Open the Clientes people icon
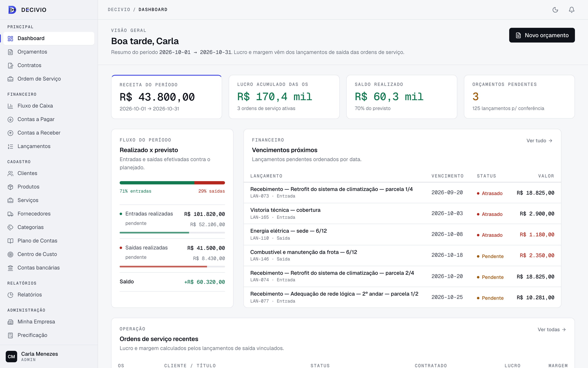Screen dimensions: 588x368 [x=10, y=173]
